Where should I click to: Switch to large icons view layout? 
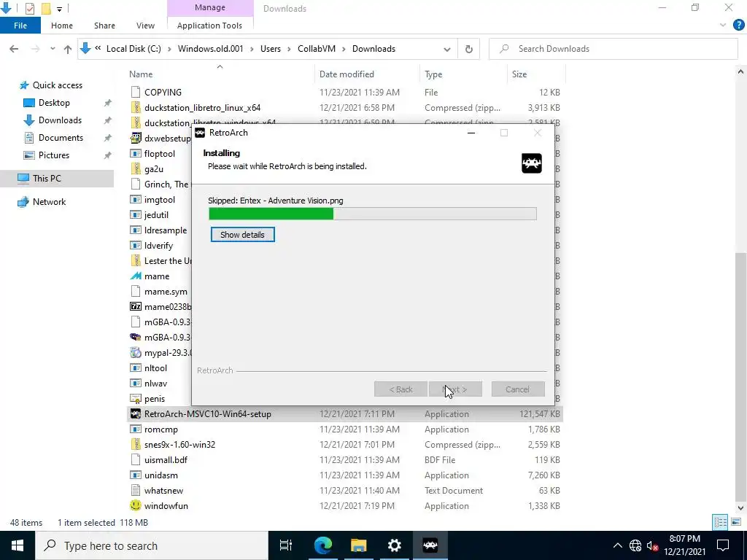[735, 522]
